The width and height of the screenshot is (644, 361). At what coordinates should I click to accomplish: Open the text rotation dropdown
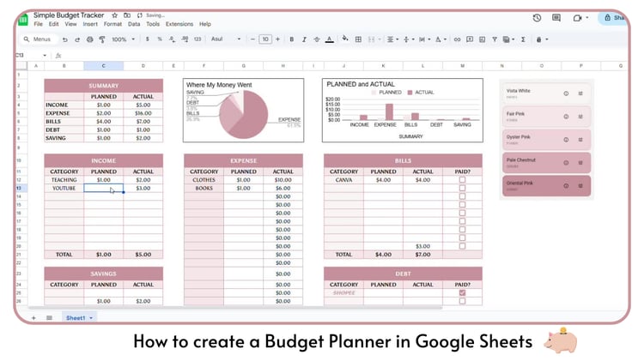[440, 39]
